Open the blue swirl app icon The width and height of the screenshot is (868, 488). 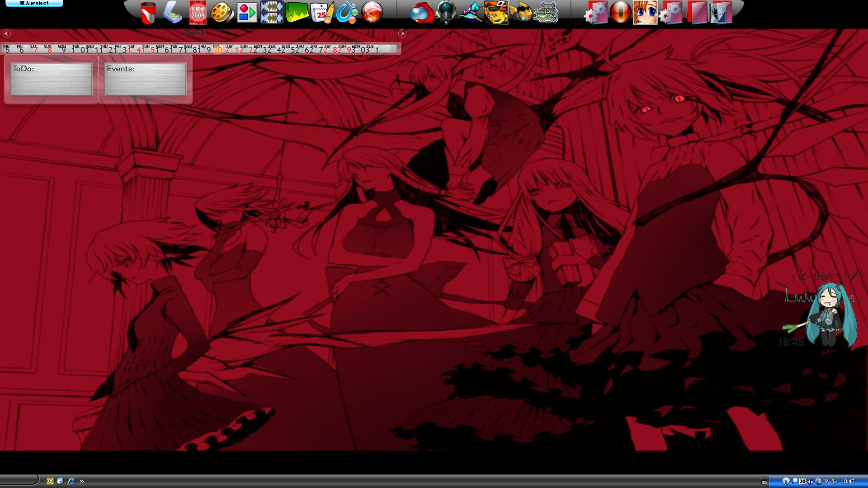(347, 13)
